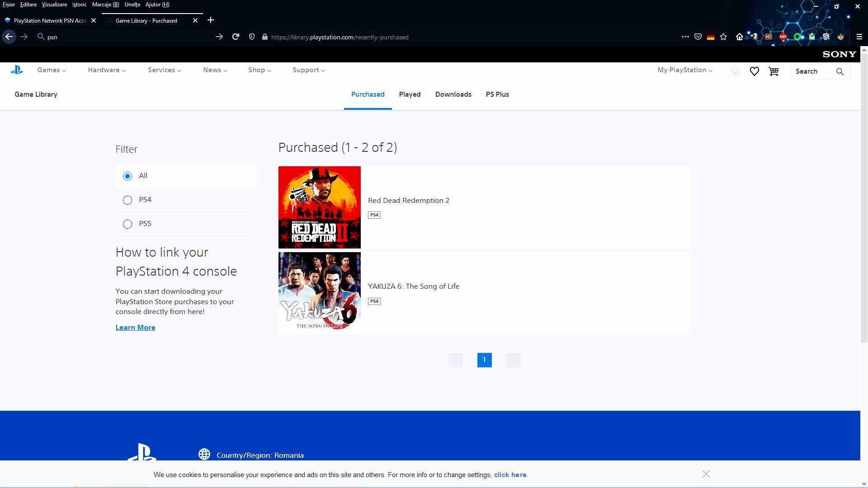The height and width of the screenshot is (488, 868).
Task: Open the tracking protection shield icon
Action: (x=252, y=37)
